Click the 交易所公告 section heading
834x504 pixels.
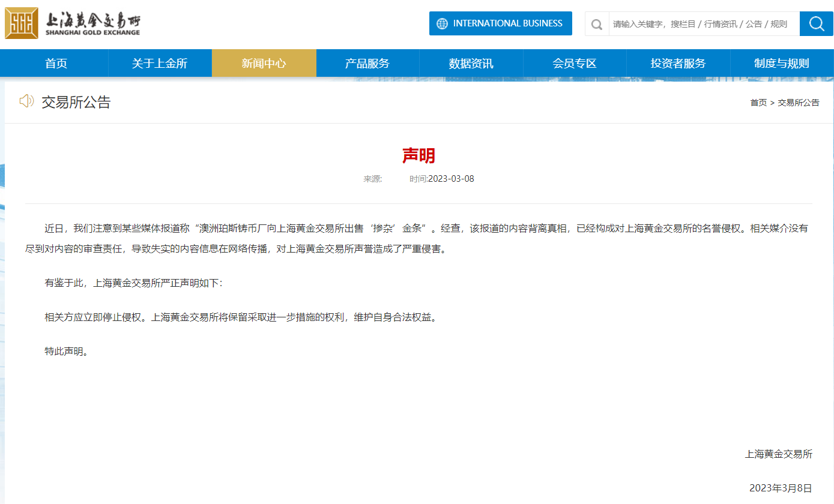76,102
